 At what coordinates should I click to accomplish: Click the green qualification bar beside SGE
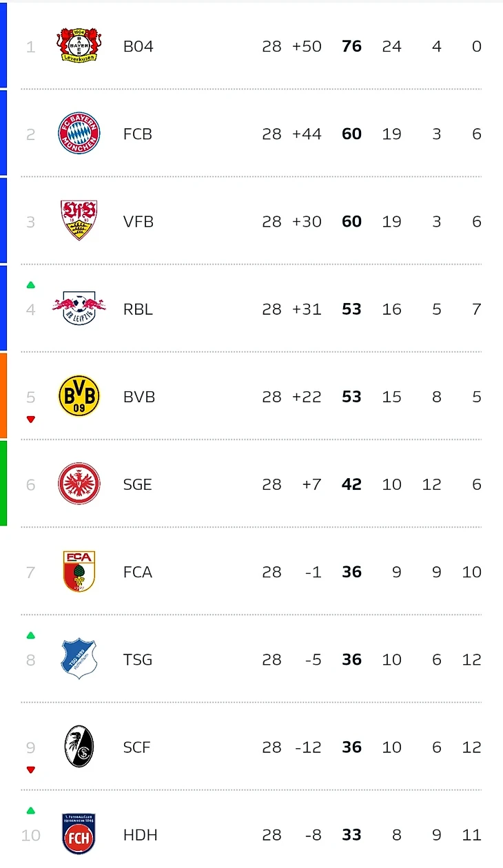pyautogui.click(x=3, y=483)
